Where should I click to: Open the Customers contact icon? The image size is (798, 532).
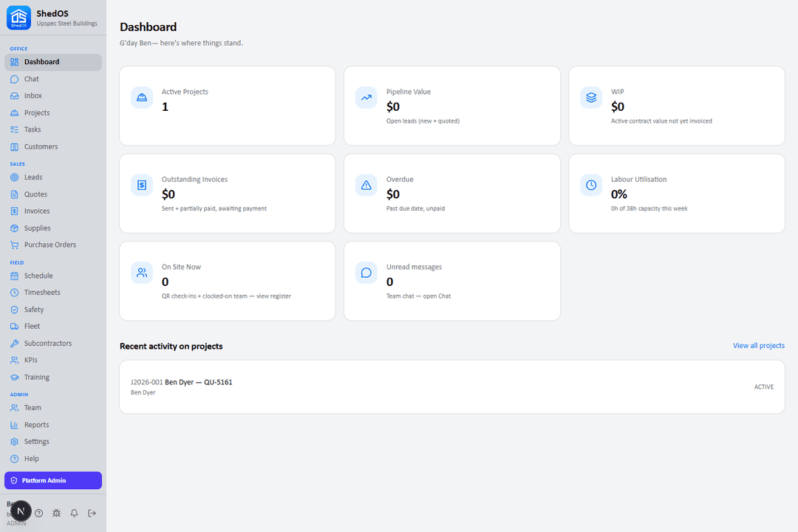tap(14, 146)
